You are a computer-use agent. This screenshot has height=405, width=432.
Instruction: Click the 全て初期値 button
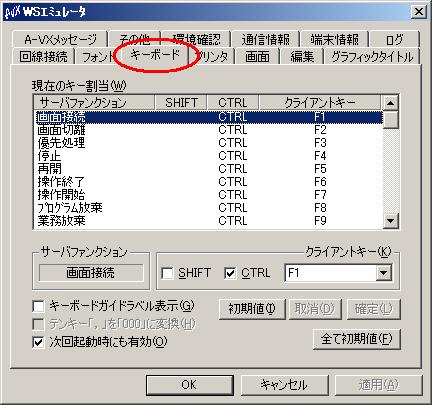click(356, 339)
